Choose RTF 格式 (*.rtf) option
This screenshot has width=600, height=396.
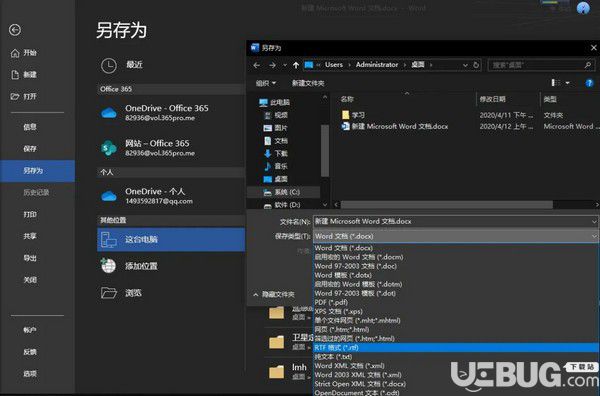pyautogui.click(x=456, y=347)
